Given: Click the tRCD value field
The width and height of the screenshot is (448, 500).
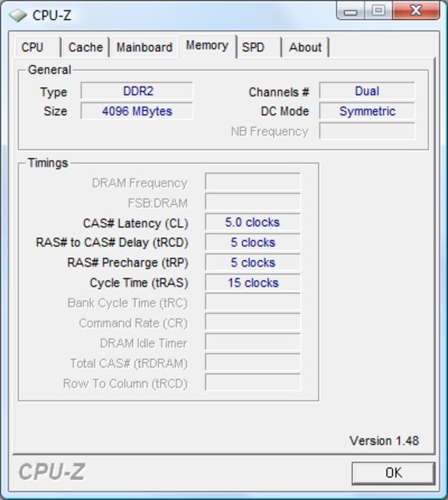Looking at the screenshot, I should coord(252,242).
